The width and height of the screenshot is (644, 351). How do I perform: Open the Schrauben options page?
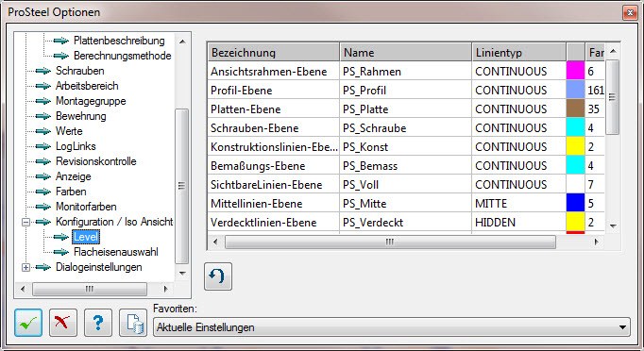pyautogui.click(x=79, y=71)
